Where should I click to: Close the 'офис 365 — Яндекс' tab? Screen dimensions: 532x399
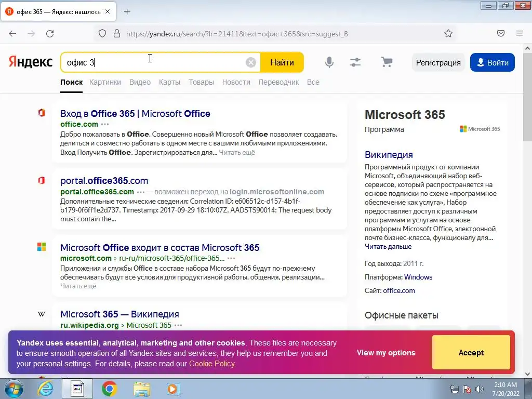(108, 11)
